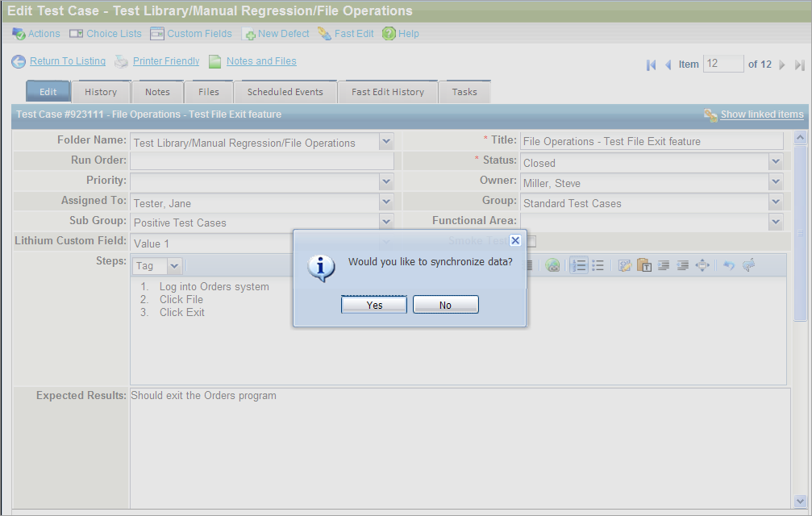Click the bulleted list icon in editor toolbar
The height and width of the screenshot is (516, 812).
[x=598, y=265]
